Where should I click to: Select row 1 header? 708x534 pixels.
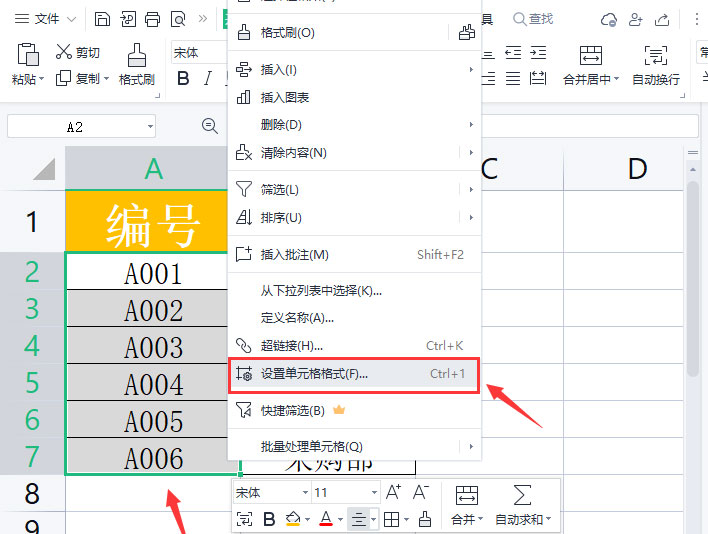point(33,222)
